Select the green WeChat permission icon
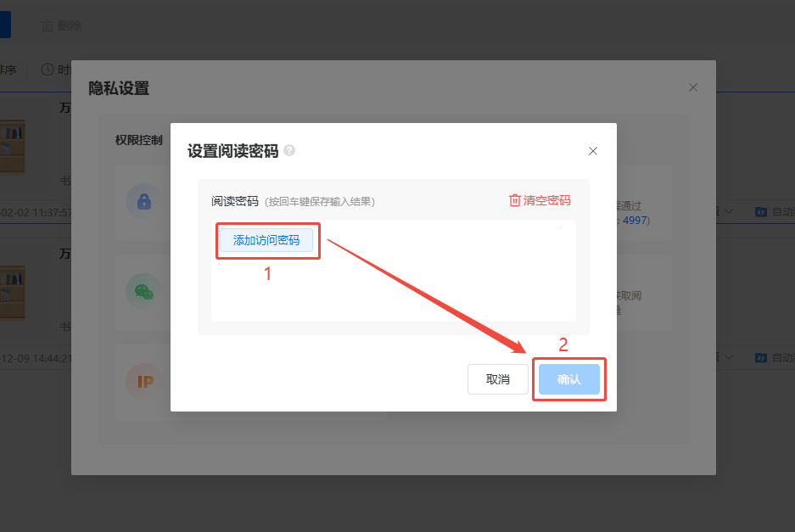 [143, 291]
